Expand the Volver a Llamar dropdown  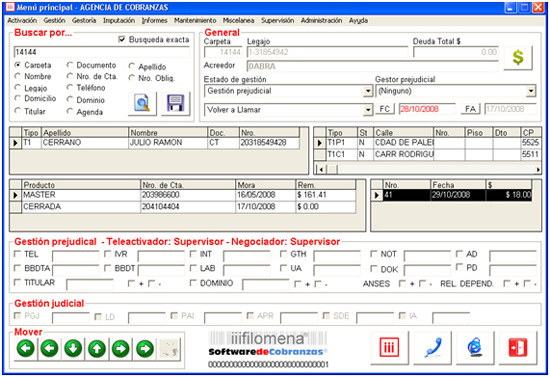click(368, 110)
